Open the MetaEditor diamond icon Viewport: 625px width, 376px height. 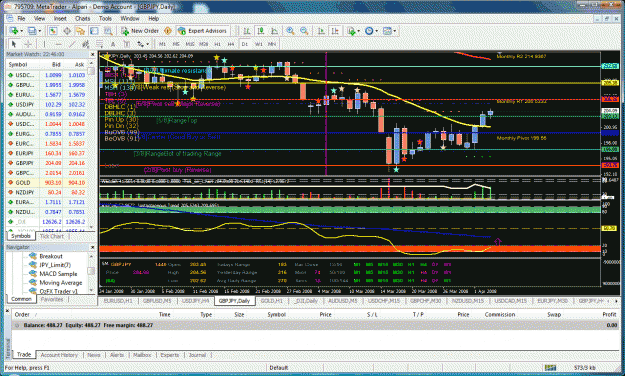(168, 31)
